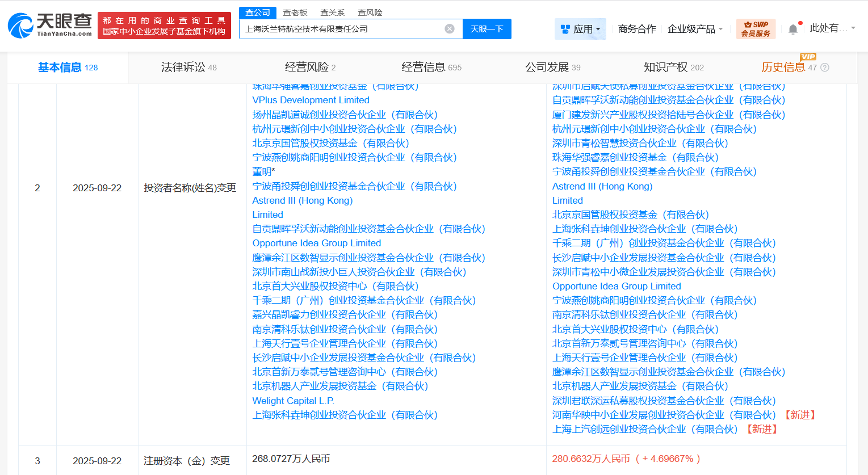
Task: Open the Opportune Idea Group Limited link
Action: tap(317, 242)
